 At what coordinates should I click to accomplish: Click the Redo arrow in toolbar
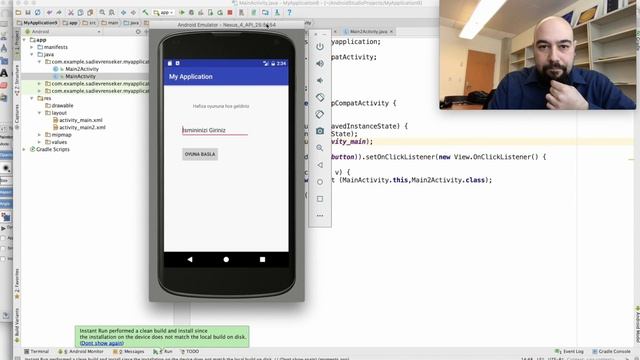click(x=59, y=13)
